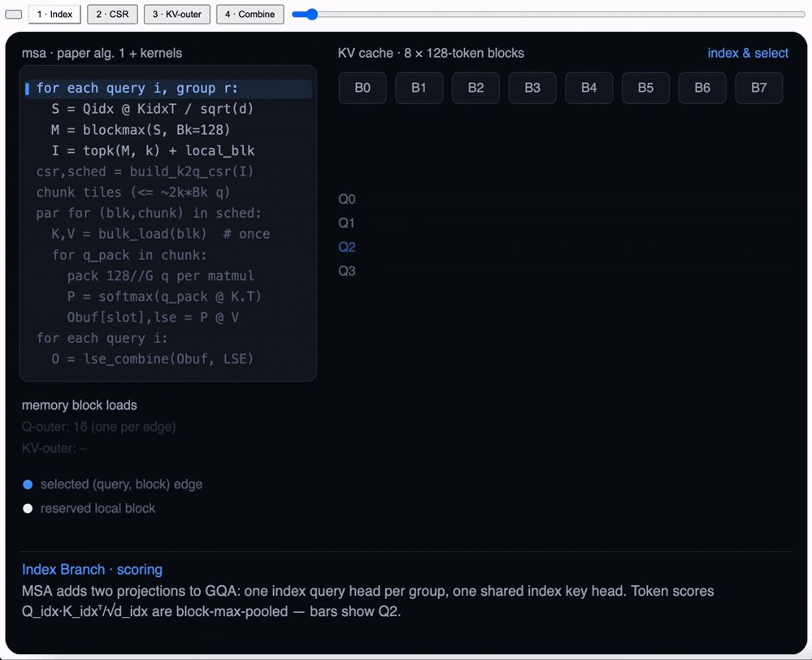This screenshot has width=812, height=660.
Task: Choose the B3 block tile
Action: [x=532, y=88]
